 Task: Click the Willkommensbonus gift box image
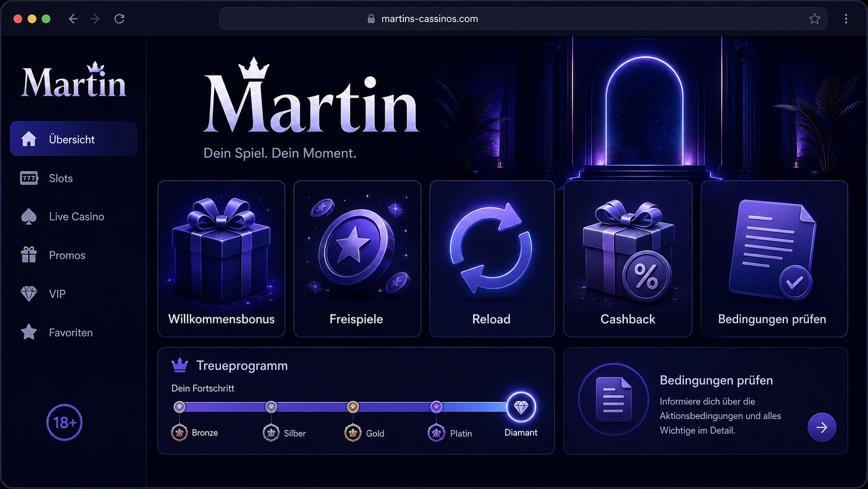(222, 249)
